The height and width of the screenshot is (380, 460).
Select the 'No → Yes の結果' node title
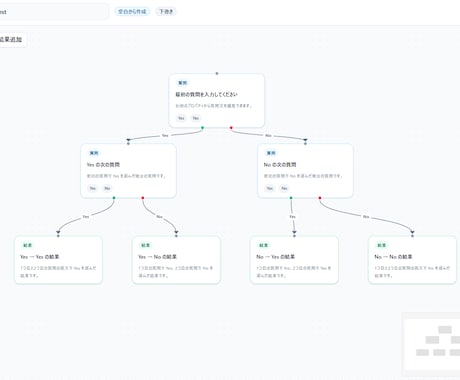tap(276, 257)
